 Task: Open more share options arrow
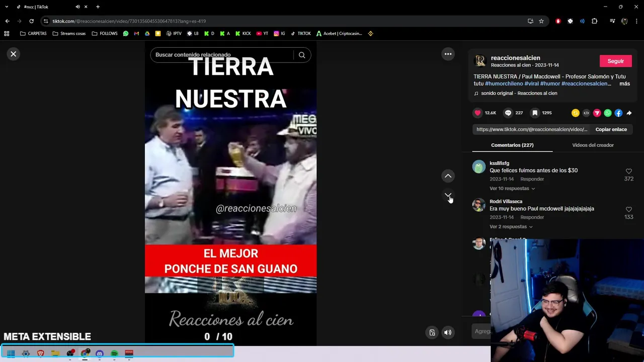tap(629, 113)
